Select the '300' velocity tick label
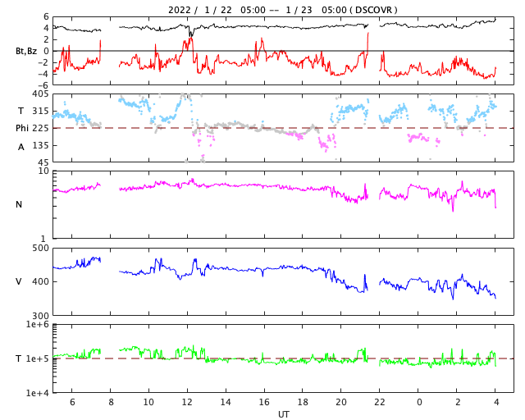The image size is (525, 420). [41, 316]
